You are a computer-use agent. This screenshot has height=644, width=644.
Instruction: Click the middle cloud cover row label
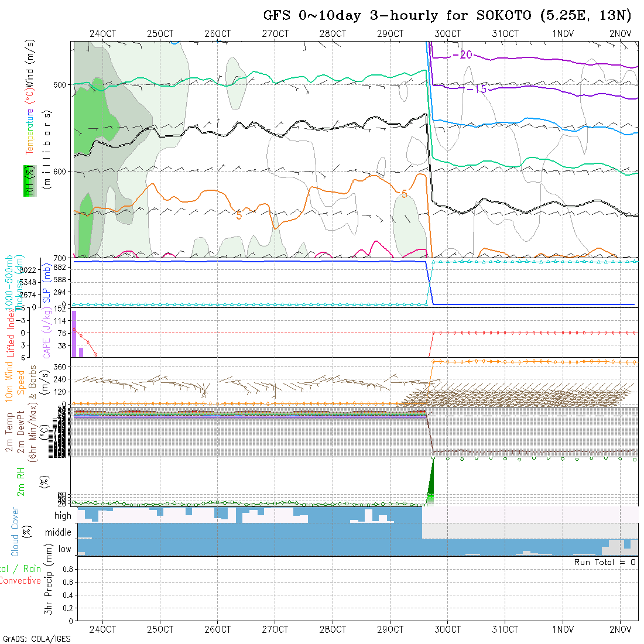58,533
